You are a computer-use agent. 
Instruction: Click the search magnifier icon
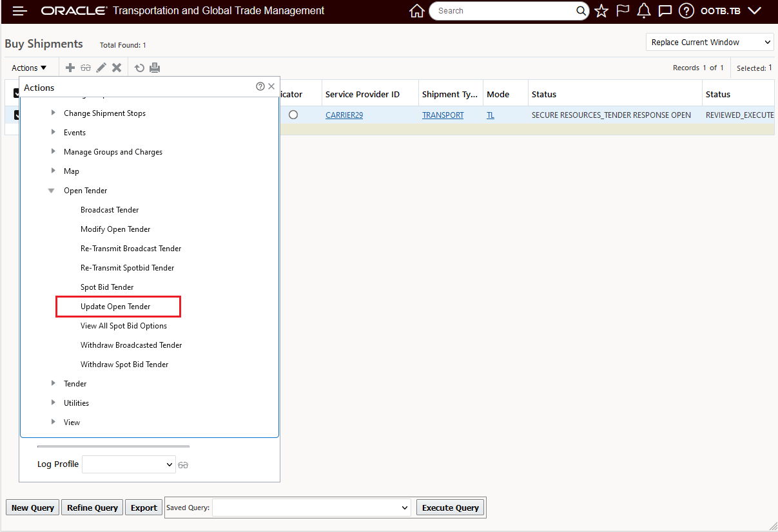(x=581, y=11)
